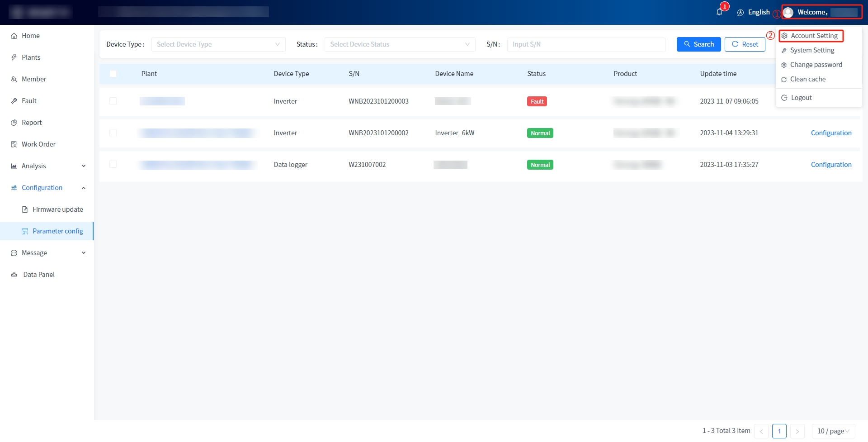868x442 pixels.
Task: Click the Device Type column header
Action: (x=291, y=74)
